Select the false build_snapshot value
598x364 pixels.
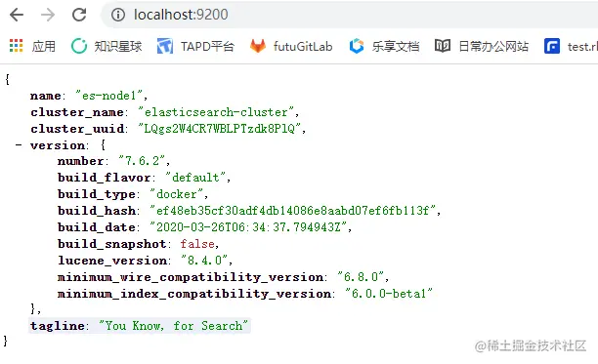coord(197,244)
